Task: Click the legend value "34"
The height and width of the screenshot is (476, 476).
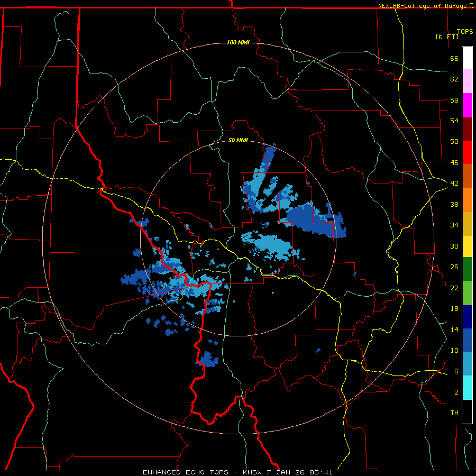Action: (454, 225)
